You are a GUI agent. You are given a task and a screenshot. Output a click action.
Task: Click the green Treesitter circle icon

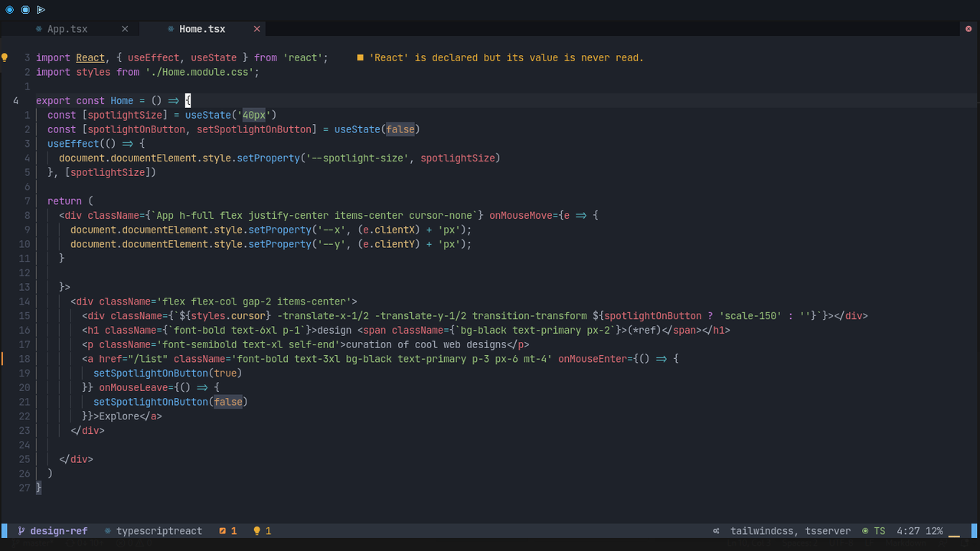point(865,530)
